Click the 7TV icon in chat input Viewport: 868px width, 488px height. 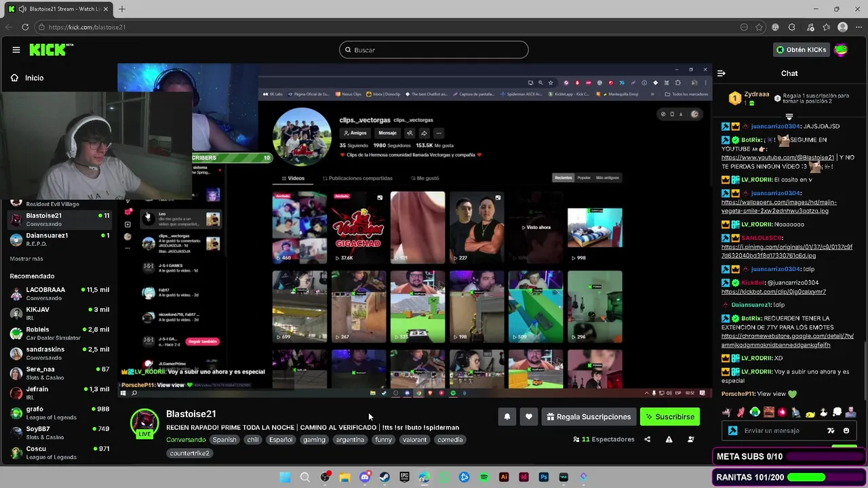pyautogui.click(x=831, y=430)
